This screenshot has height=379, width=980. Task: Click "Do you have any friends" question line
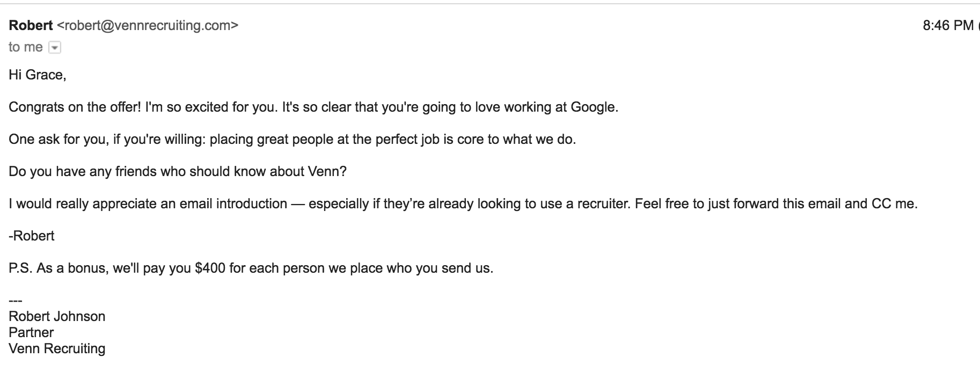click(178, 171)
